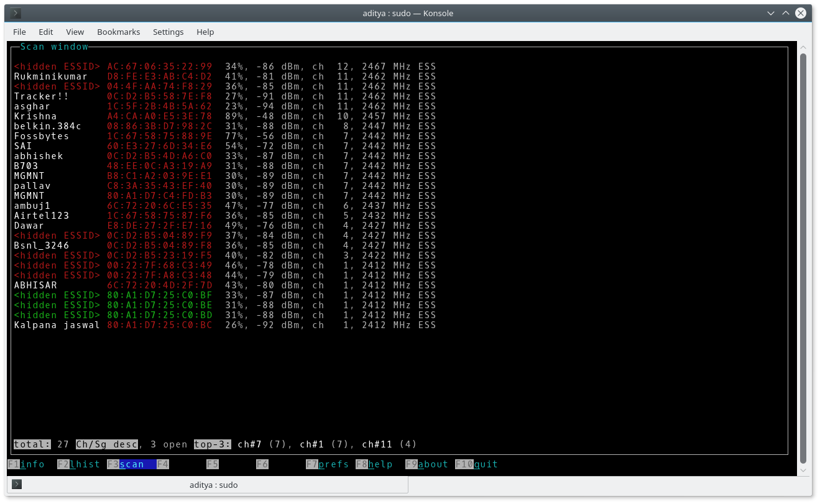Screen dimensions: 820x504
Task: Click green MAC address 80:A1:D7:25:C0:BD
Action: point(160,315)
